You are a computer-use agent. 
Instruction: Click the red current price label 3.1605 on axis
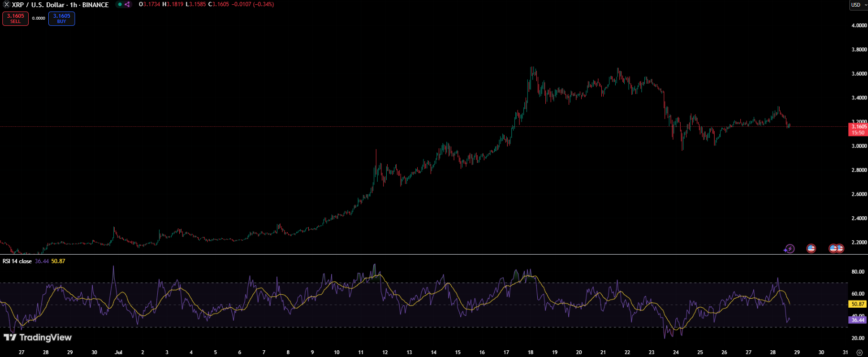click(x=858, y=130)
